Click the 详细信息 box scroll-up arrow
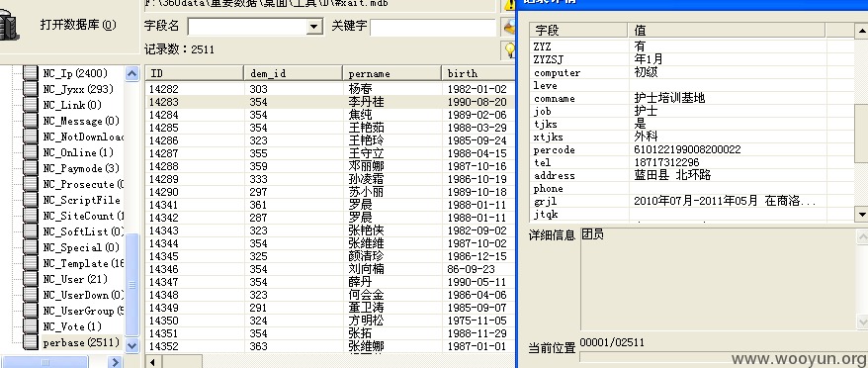This screenshot has height=368, width=868. pos(862,236)
